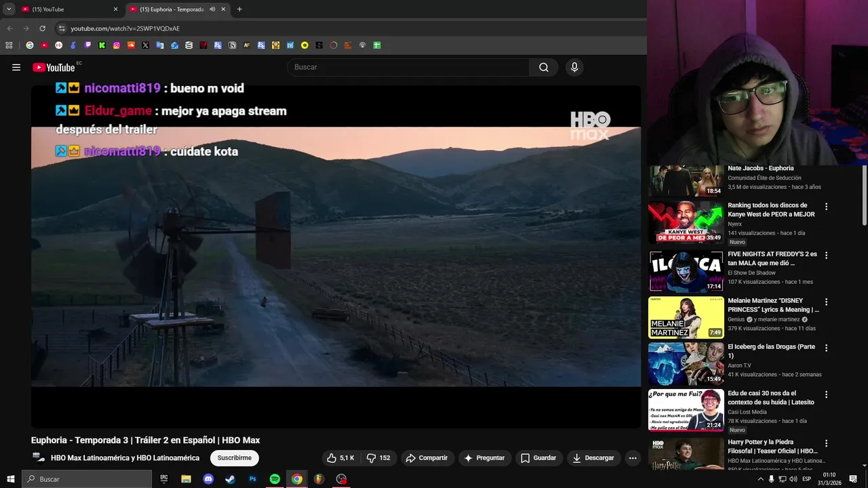This screenshot has width=868, height=488.
Task: Open Photoshop from the taskbar
Action: click(252, 479)
